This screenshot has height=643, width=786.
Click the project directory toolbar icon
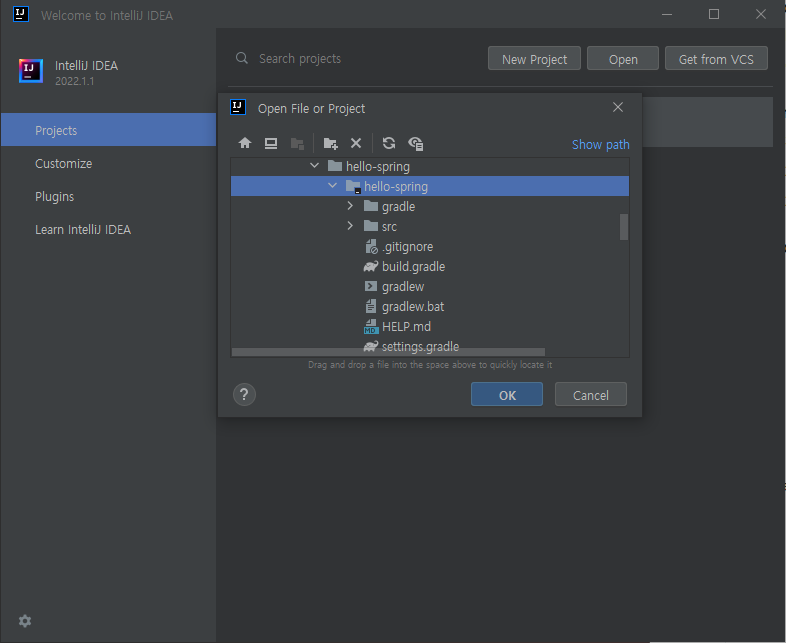coord(297,143)
